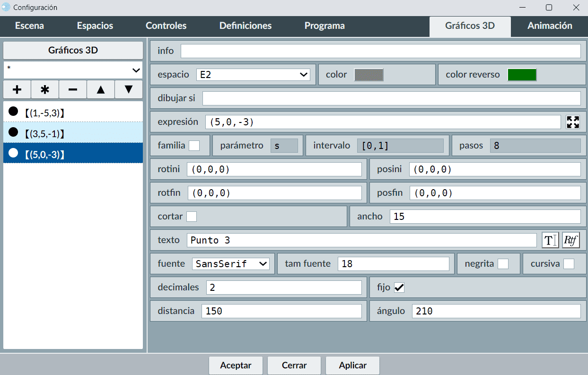Expand the expresión field editor
The height and width of the screenshot is (375, 588).
pos(573,122)
